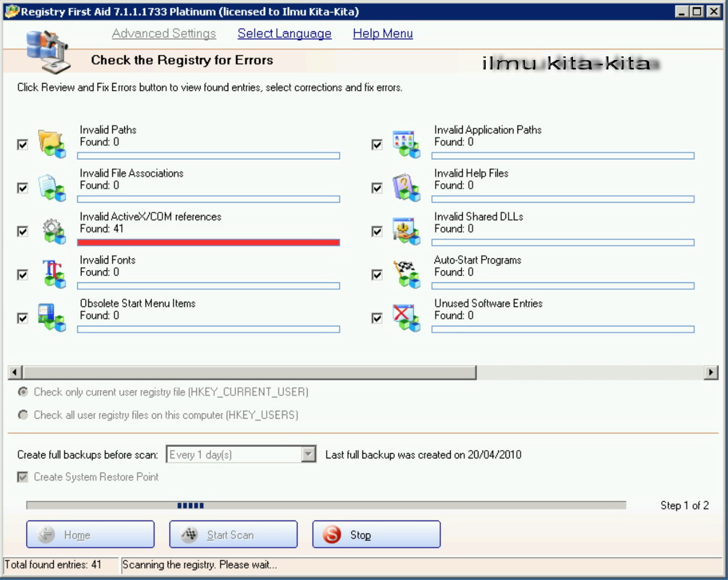728x580 pixels.
Task: Open the Help Menu link
Action: [383, 33]
